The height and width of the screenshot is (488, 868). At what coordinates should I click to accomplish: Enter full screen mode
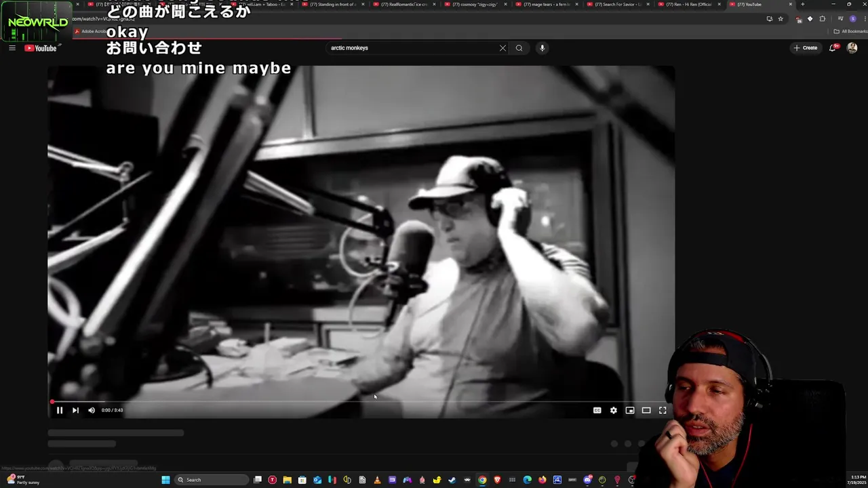[x=663, y=410]
